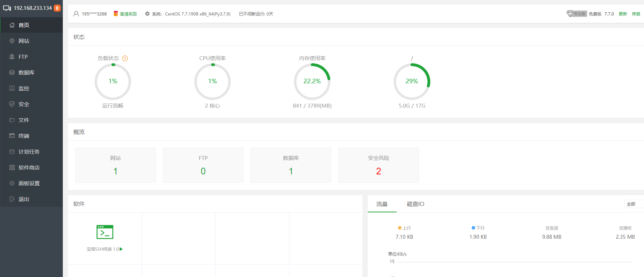The width and height of the screenshot is (644, 277).
Task: Click the home icon beside 首页
Action: click(12, 25)
